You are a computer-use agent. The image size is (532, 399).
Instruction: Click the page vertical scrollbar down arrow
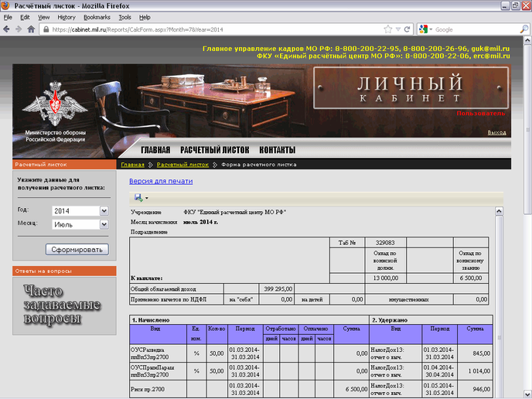point(527,394)
